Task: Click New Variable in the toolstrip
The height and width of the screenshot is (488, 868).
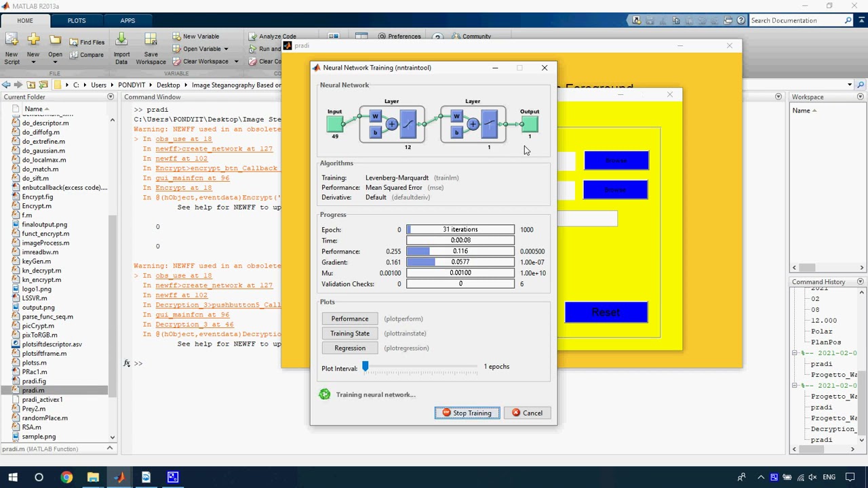Action: click(x=196, y=37)
